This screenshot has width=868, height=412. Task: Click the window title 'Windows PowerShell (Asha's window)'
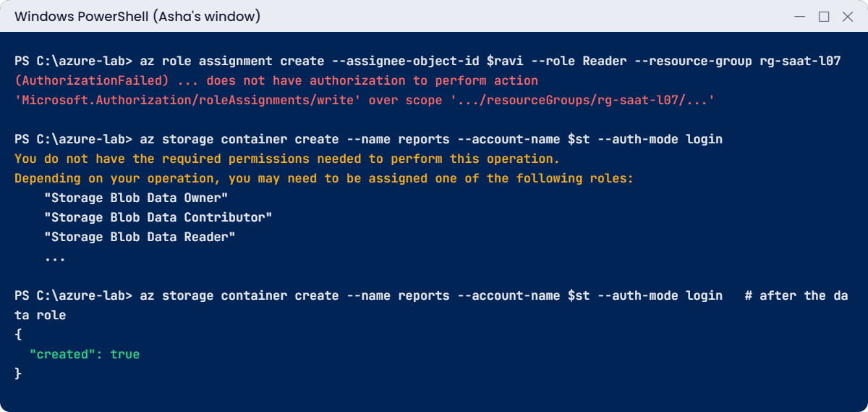(137, 16)
